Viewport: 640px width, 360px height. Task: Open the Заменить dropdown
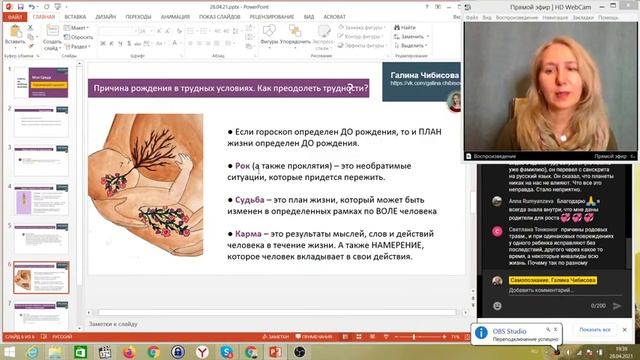411,36
